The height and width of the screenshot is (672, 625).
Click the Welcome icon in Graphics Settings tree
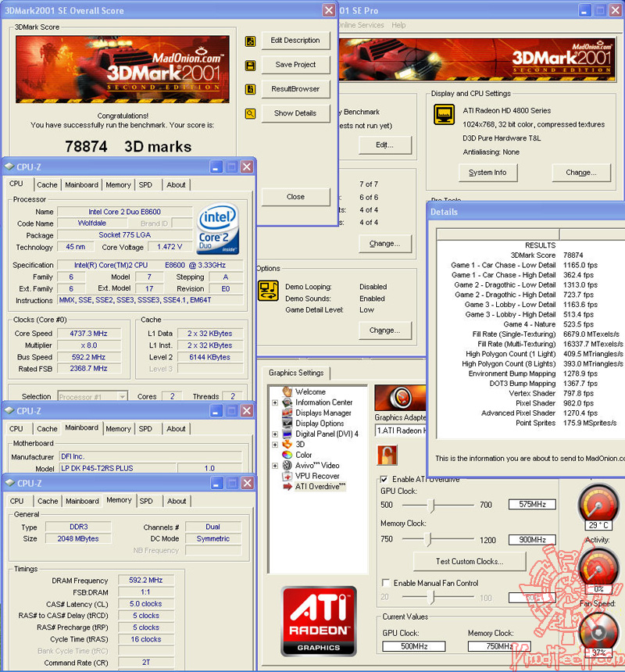(287, 391)
